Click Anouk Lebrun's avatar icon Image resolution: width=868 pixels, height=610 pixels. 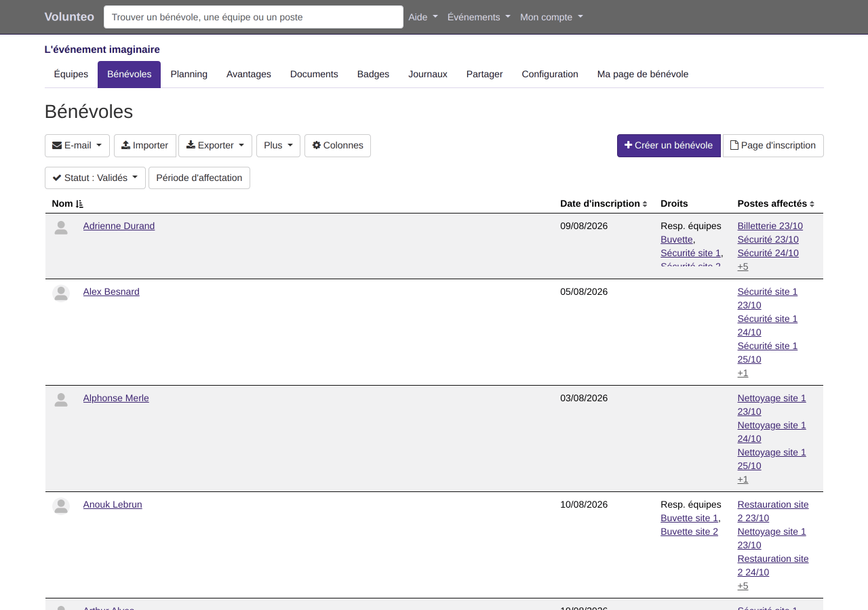61,506
